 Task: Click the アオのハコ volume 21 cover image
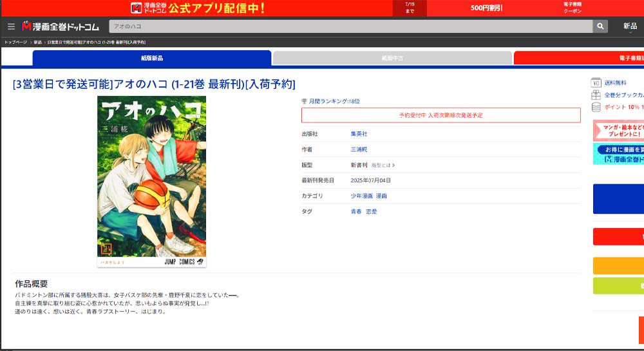pyautogui.click(x=151, y=182)
